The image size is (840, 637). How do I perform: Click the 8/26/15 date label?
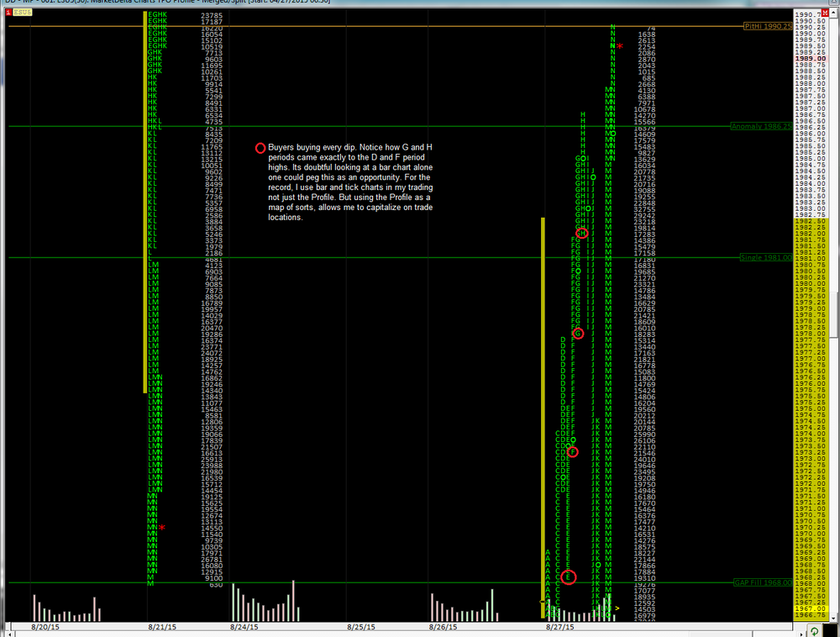click(443, 627)
